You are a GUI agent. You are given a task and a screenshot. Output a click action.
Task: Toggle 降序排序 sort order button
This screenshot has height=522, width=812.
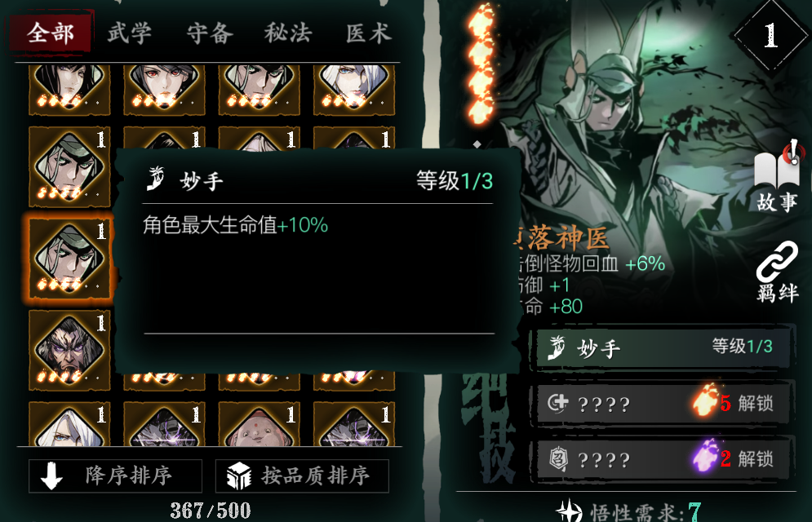[x=115, y=476]
